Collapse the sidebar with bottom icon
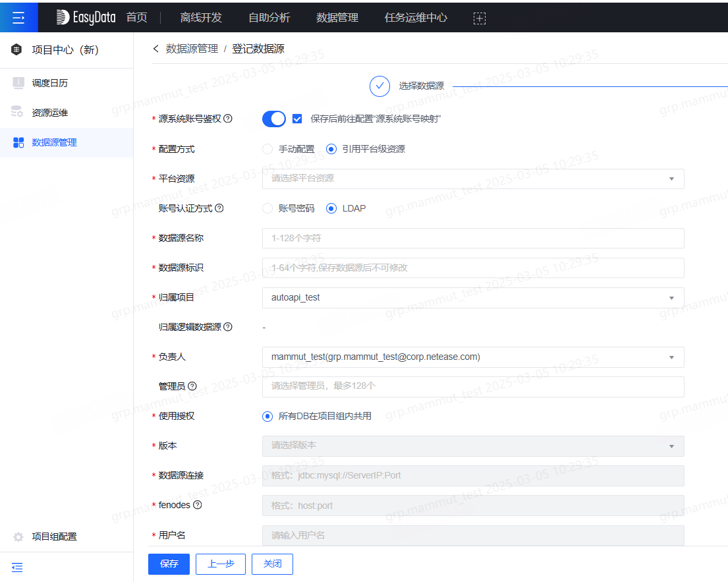The image size is (728, 582). (17, 567)
